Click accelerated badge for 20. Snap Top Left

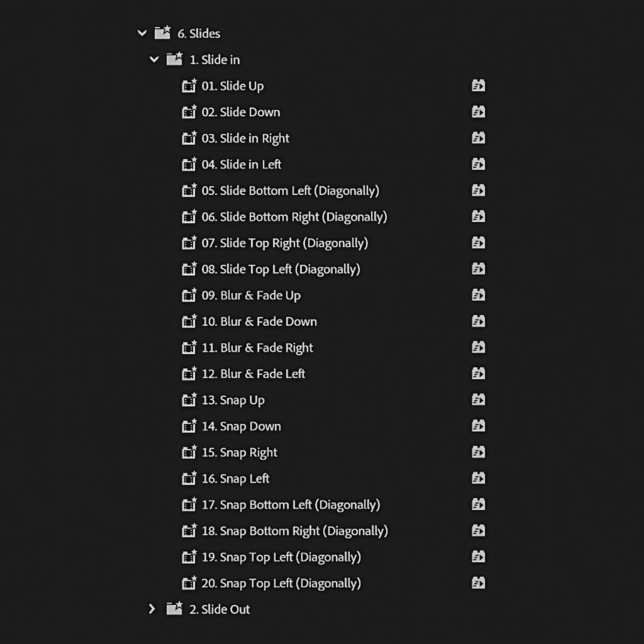(478, 583)
